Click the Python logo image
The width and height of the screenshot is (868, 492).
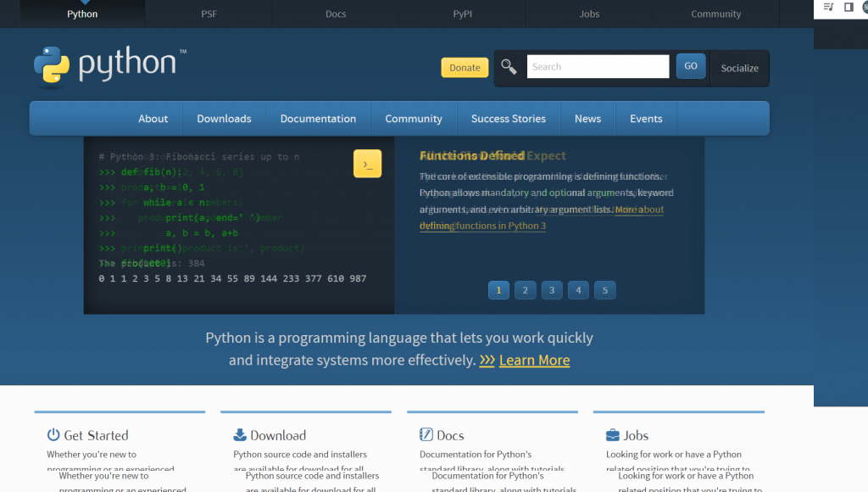click(110, 66)
